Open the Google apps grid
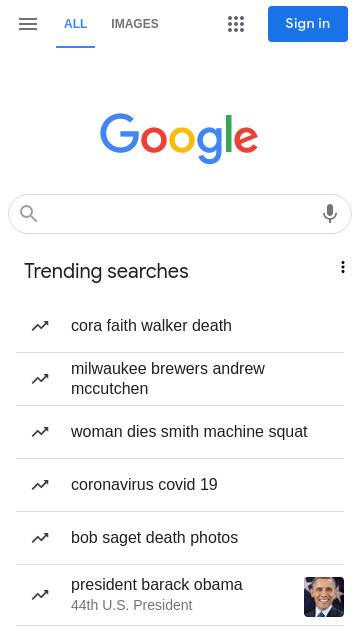The width and height of the screenshot is (360, 640). click(236, 24)
